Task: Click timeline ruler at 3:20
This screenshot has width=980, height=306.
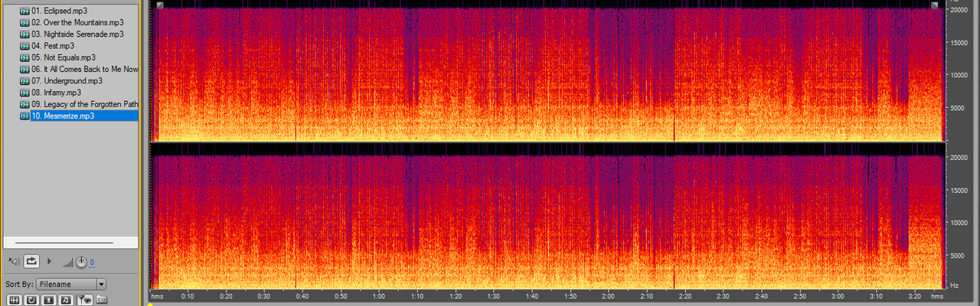Action: click(915, 296)
